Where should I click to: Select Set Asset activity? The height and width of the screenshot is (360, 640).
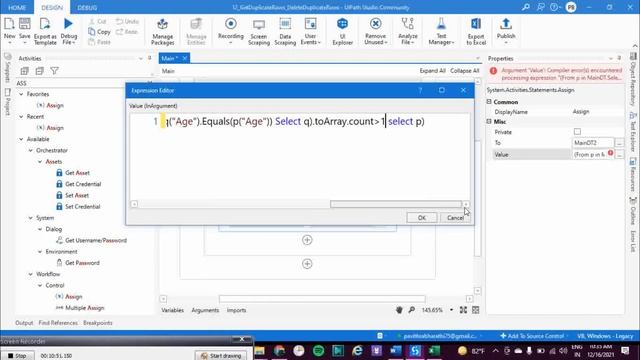click(77, 196)
